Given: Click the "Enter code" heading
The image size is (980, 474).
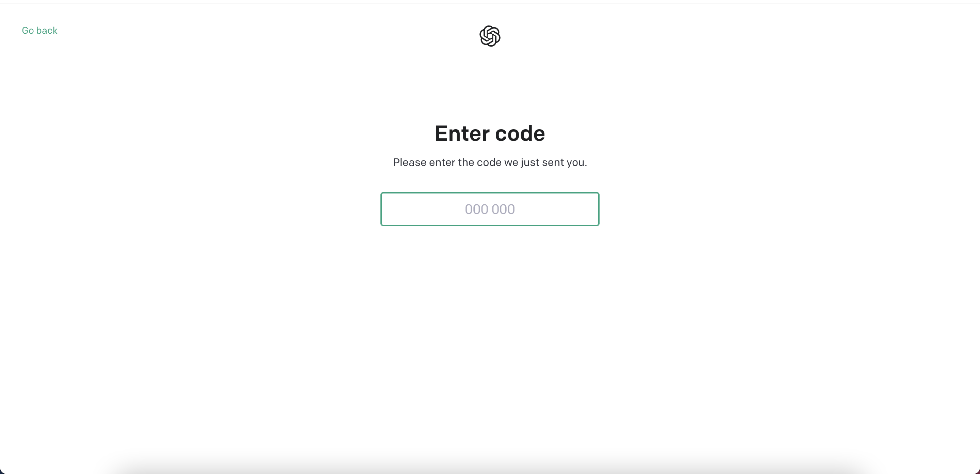Looking at the screenshot, I should click(490, 133).
